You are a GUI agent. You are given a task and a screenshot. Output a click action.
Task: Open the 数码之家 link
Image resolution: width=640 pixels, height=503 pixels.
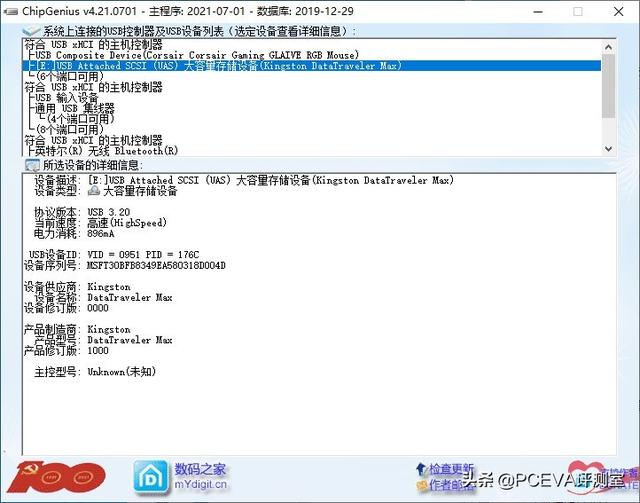(200, 469)
